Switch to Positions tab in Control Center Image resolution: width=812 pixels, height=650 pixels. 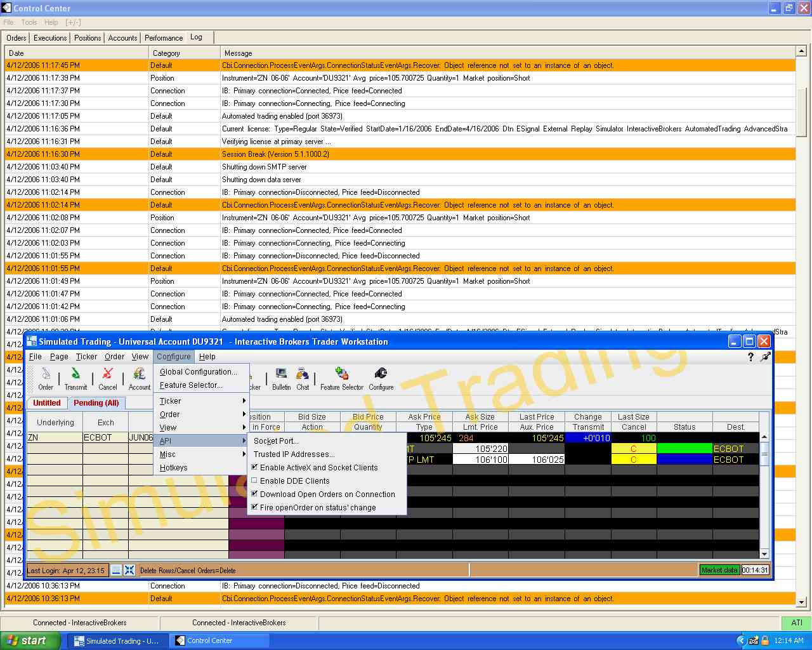coord(88,38)
